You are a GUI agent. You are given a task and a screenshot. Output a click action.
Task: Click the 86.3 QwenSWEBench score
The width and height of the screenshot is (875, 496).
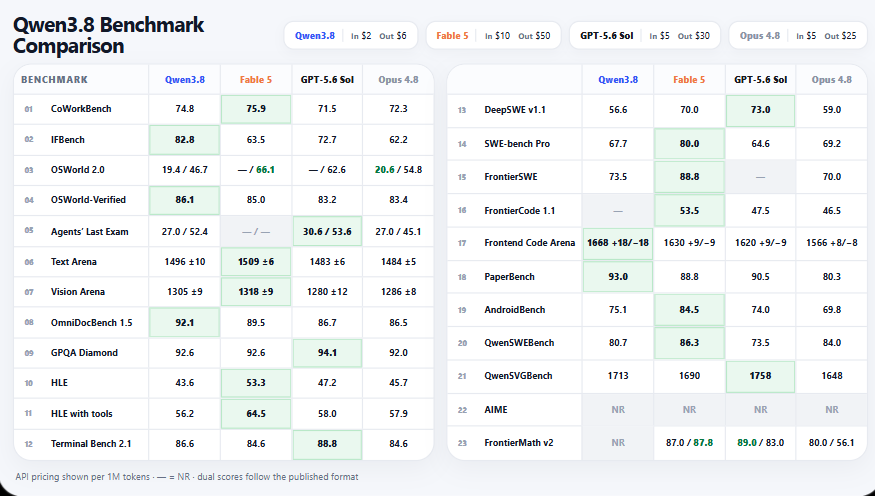[x=689, y=343]
